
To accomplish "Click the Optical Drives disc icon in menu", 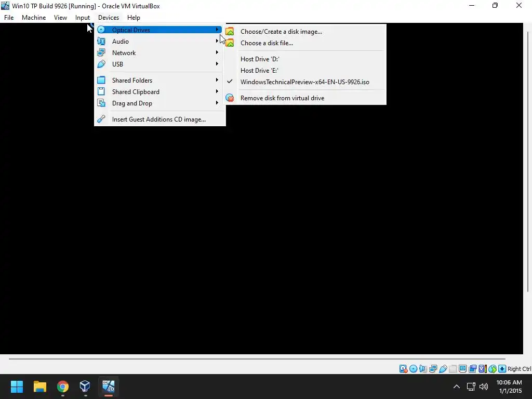I will click(x=101, y=30).
